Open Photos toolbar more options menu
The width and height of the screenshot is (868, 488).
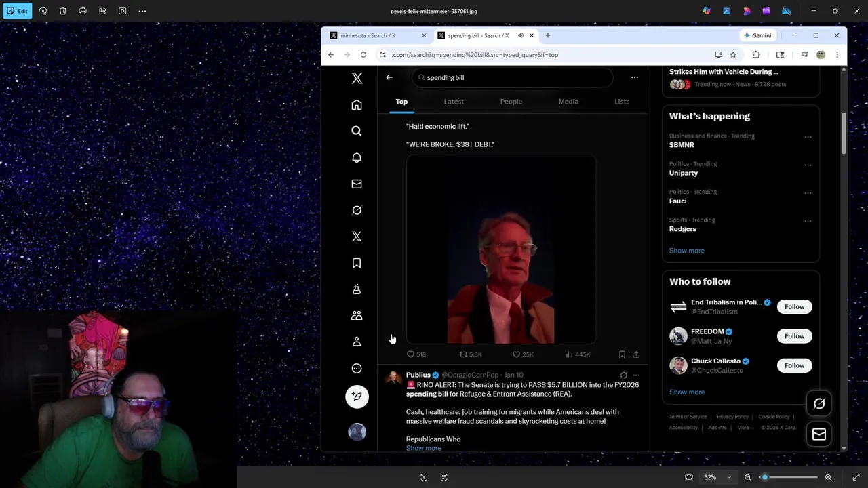pos(142,11)
